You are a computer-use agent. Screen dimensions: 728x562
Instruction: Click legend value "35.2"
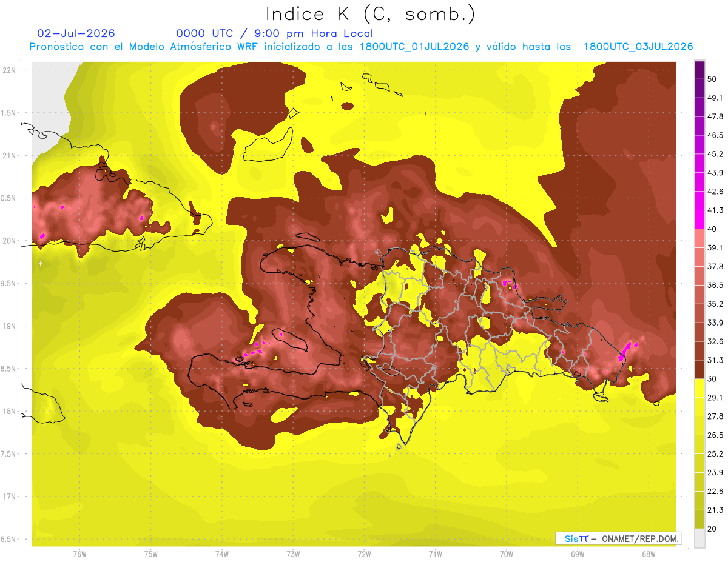[715, 304]
